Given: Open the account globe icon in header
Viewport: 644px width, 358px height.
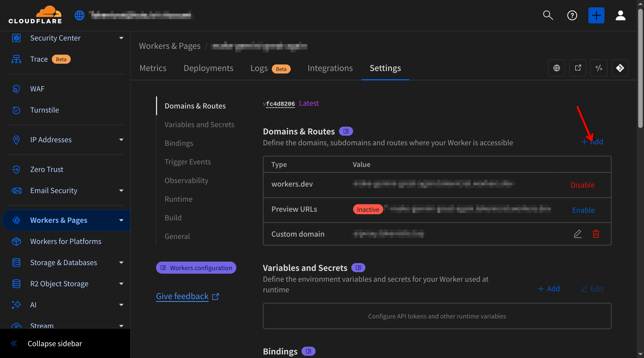Looking at the screenshot, I should pyautogui.click(x=80, y=15).
